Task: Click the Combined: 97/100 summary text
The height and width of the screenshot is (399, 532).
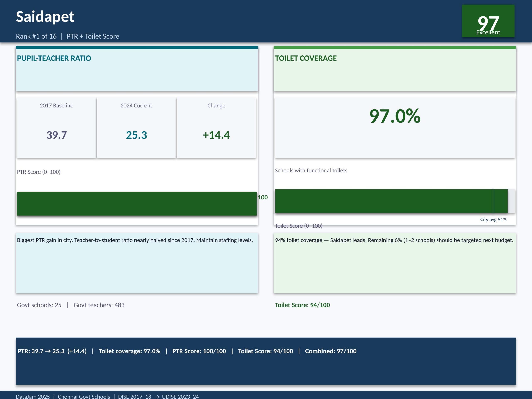Action: coord(331,351)
